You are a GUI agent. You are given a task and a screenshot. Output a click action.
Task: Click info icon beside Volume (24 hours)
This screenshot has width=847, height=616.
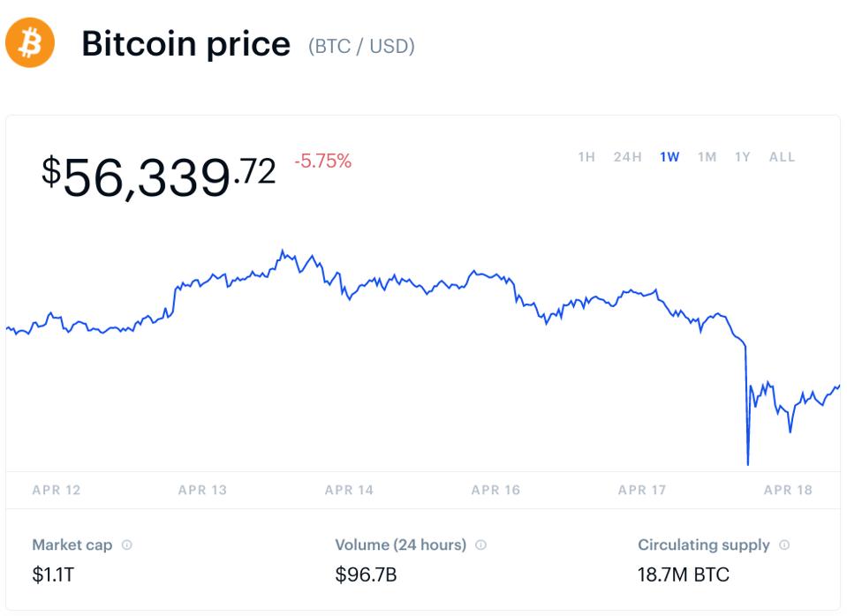point(481,545)
